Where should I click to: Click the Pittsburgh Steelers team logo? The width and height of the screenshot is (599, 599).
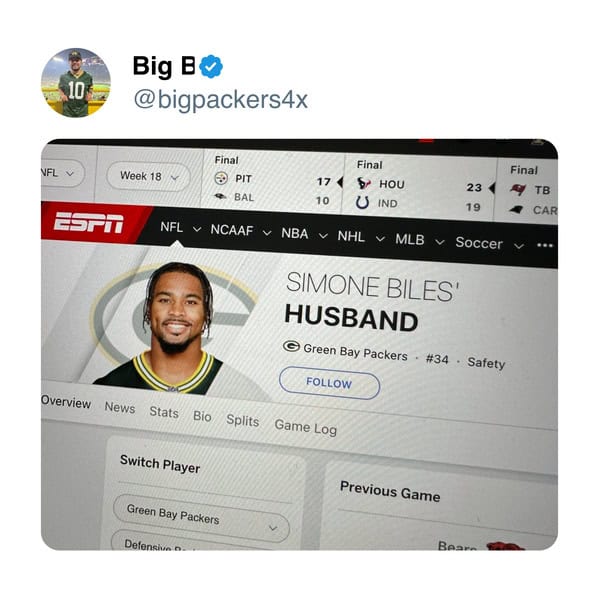pos(221,178)
